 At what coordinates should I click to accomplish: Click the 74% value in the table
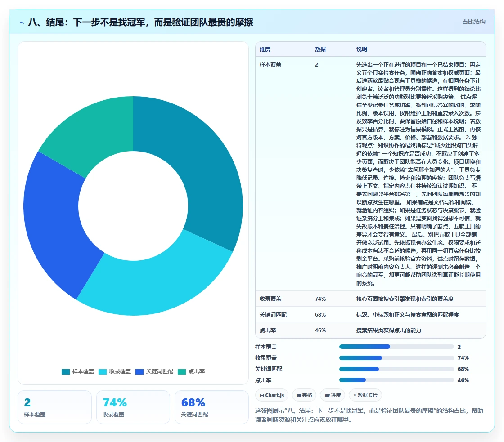(x=320, y=299)
